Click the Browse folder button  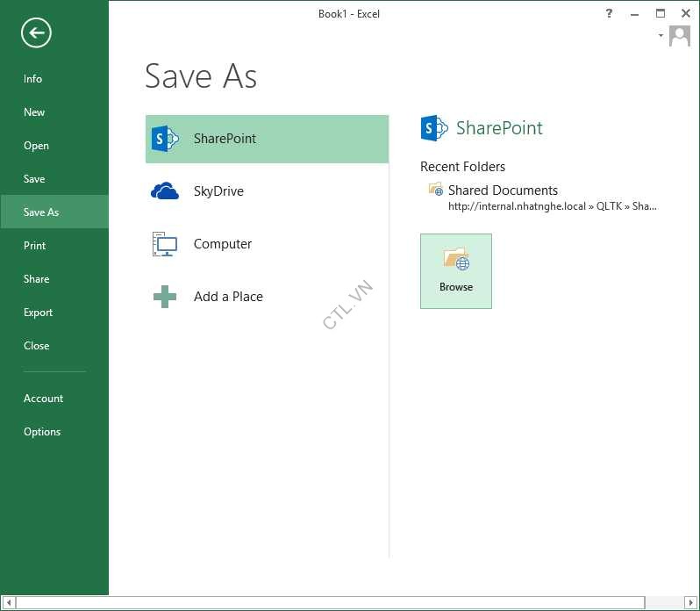(x=456, y=271)
